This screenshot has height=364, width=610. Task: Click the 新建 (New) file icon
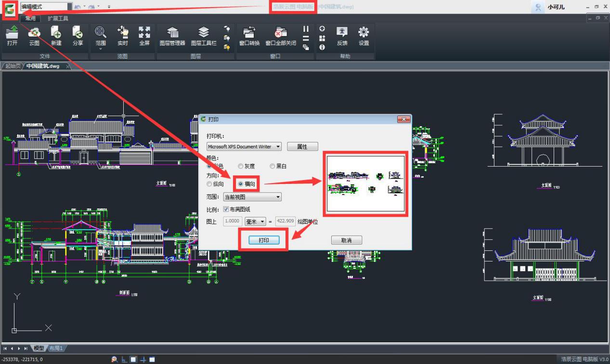click(x=56, y=34)
